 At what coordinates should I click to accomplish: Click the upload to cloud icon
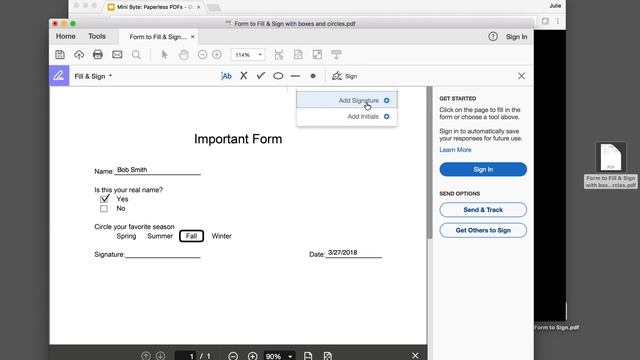[x=79, y=55]
